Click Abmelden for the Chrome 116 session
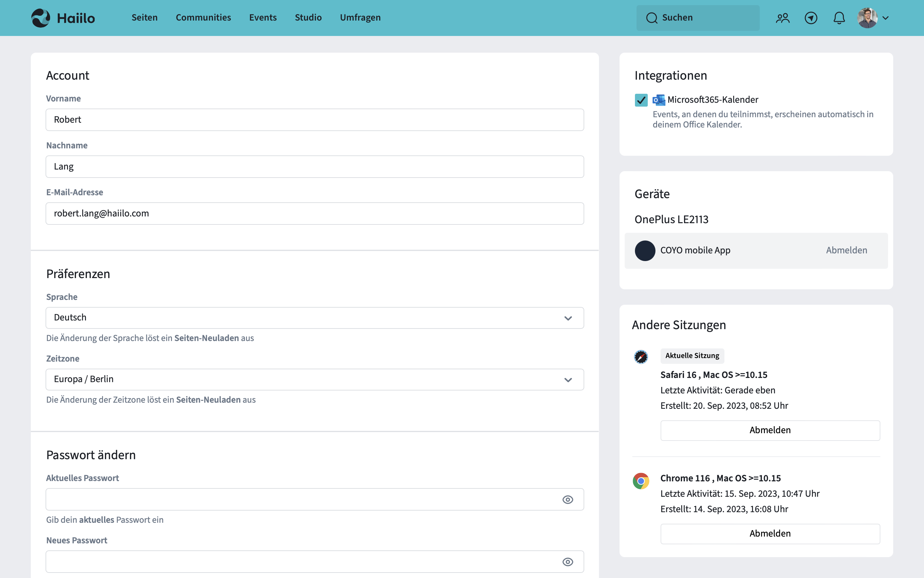This screenshot has height=578, width=924. (x=770, y=534)
